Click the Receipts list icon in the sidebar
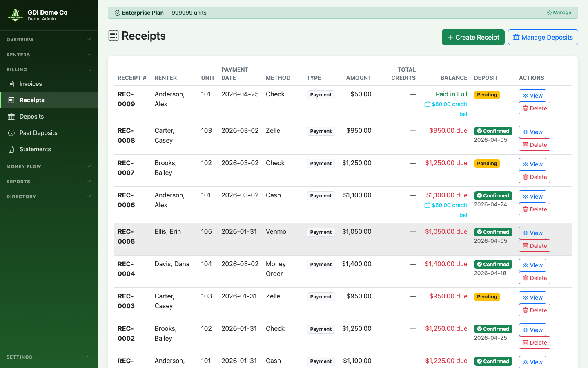 tap(11, 100)
